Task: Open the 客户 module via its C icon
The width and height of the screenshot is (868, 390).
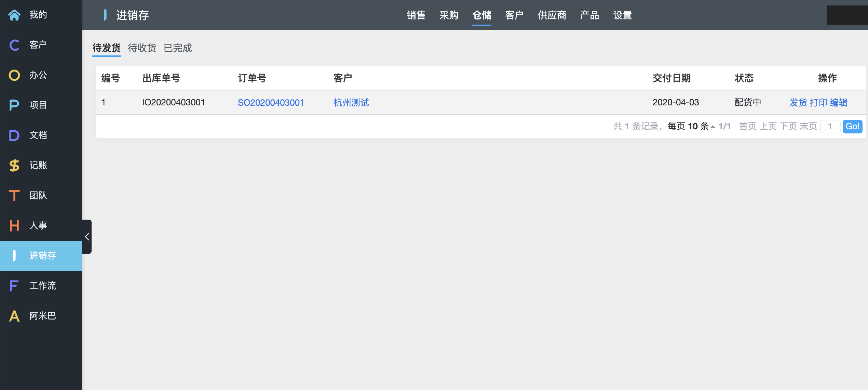Action: coord(14,45)
